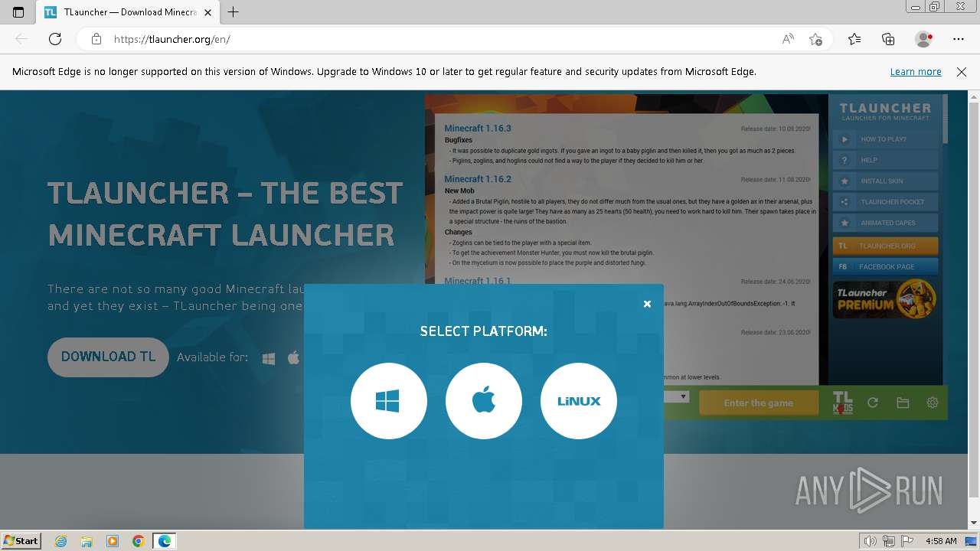980x551 pixels.
Task: Open Chrome from taskbar
Action: [138, 541]
